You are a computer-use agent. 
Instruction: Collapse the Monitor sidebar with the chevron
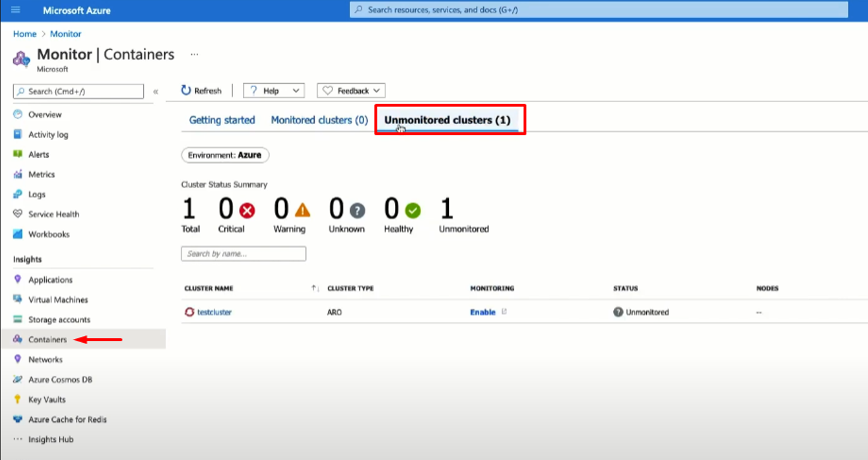tap(156, 91)
